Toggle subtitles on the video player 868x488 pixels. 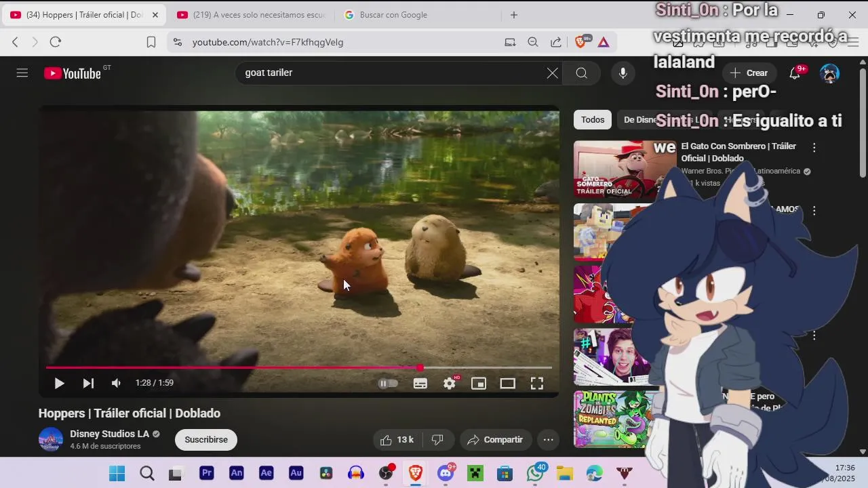pos(420,384)
